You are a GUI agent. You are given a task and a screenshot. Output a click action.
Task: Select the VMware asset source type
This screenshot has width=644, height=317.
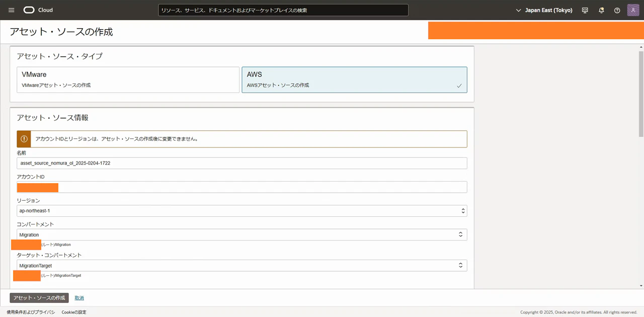[128, 80]
